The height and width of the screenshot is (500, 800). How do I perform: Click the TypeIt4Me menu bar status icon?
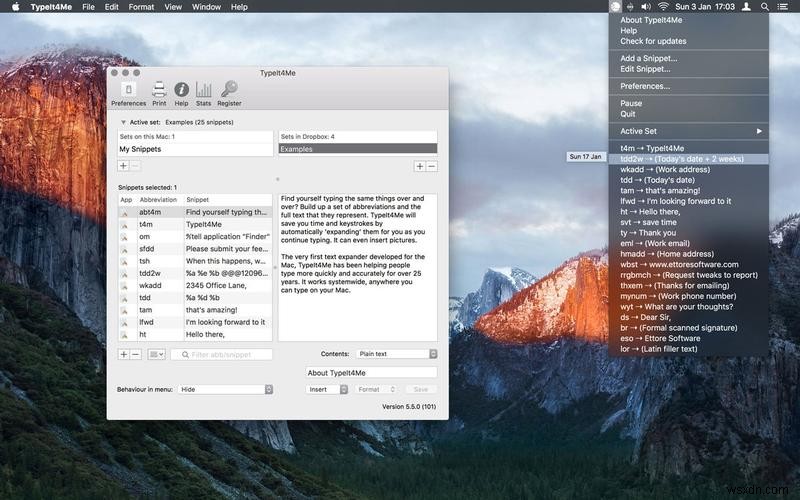point(615,7)
